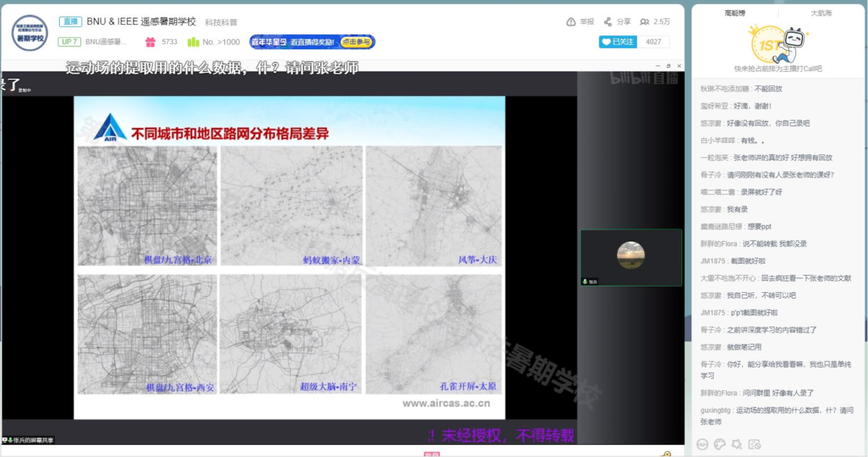Click the star effects icon in chat
Screen dimensions: 868x457
(x=737, y=444)
